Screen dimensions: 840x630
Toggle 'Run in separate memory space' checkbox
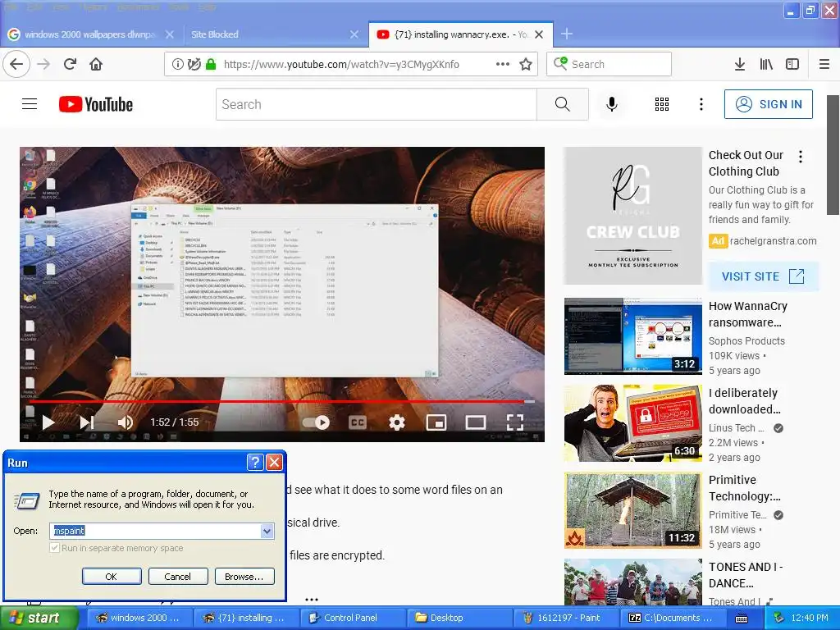pyautogui.click(x=54, y=548)
